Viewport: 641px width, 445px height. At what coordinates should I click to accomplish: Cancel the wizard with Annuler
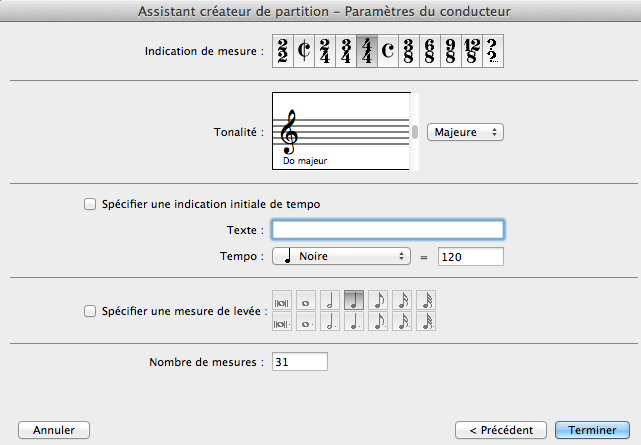(54, 429)
